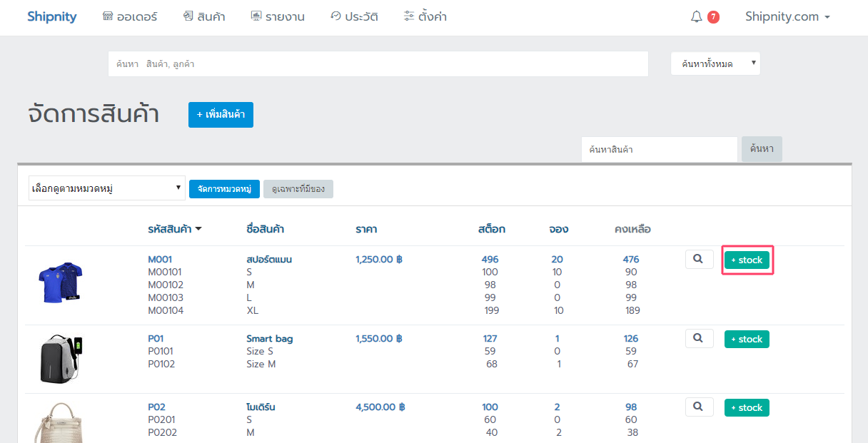
Task: Click the จัดการหมวดหมู่ button
Action: pos(224,189)
